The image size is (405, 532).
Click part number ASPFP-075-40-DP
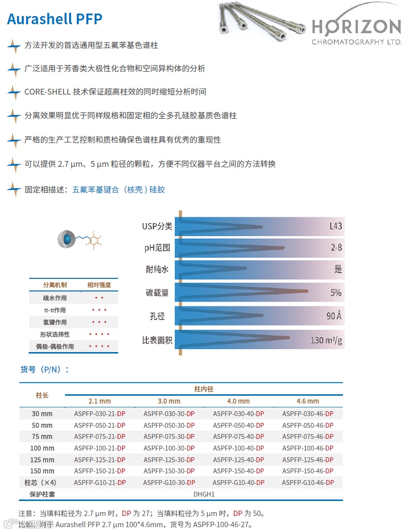pos(238,436)
